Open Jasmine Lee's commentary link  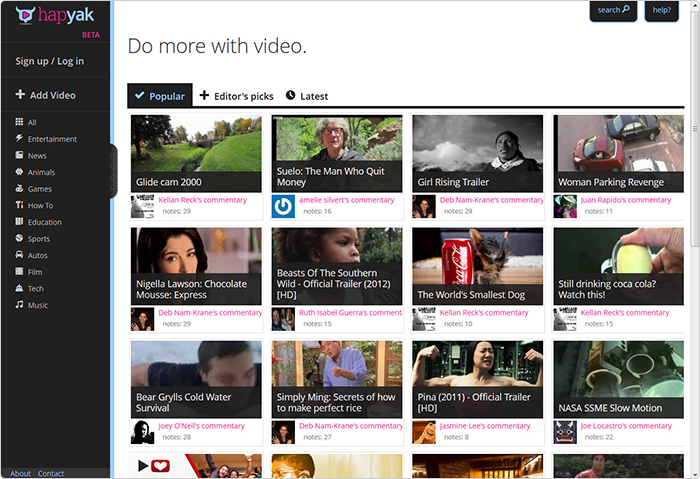(x=485, y=426)
